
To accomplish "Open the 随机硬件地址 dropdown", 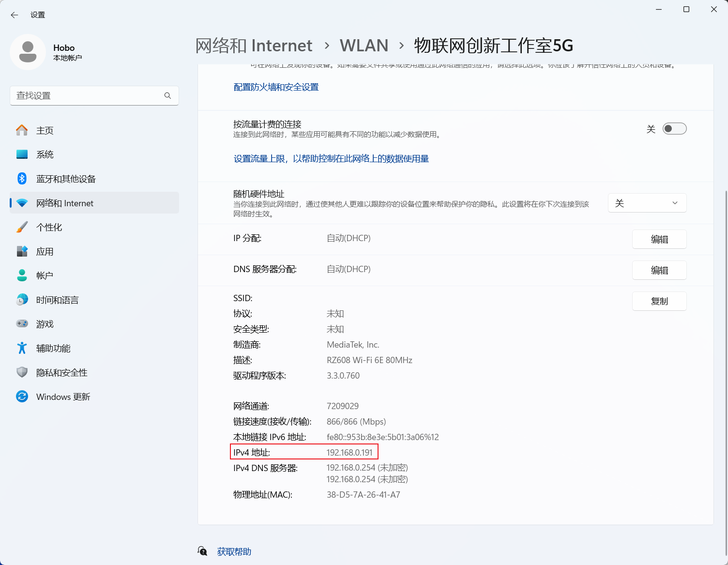I will 647,203.
